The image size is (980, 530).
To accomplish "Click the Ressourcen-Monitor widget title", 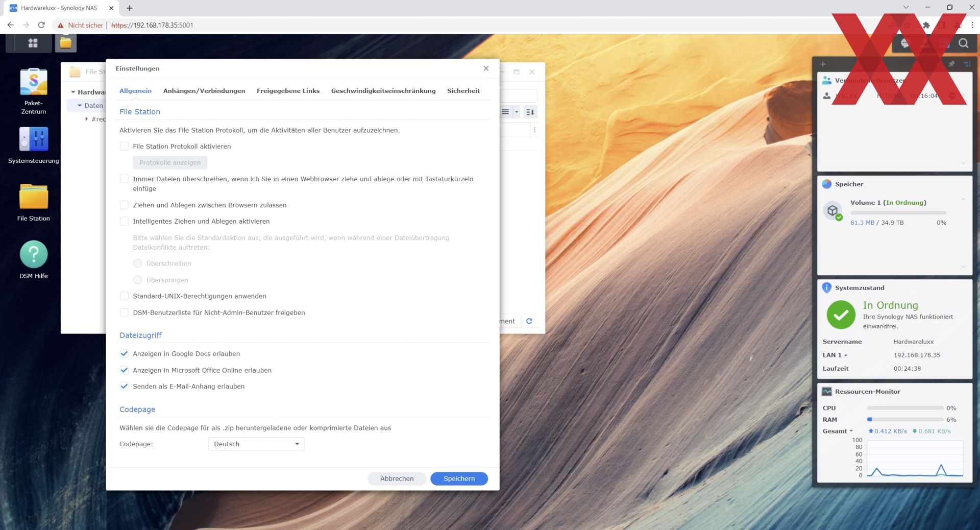I will tap(867, 392).
